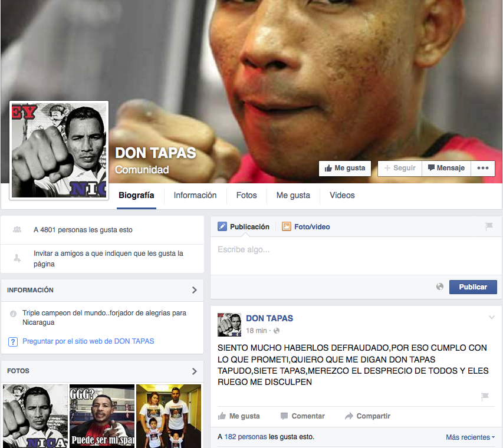
Task: Open the DON TAPAS post author avatar
Action: pyautogui.click(x=229, y=325)
